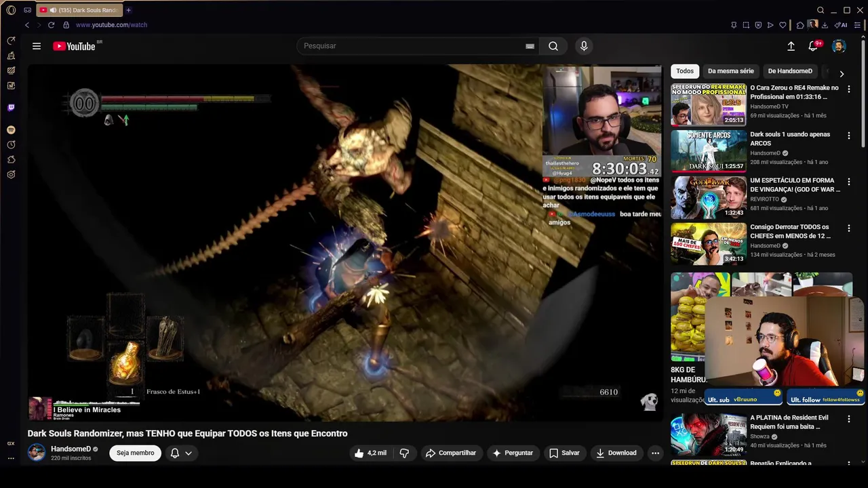Focus the www.youtube.com/watch address bar
Image resolution: width=868 pixels, height=488 pixels.
click(111, 25)
